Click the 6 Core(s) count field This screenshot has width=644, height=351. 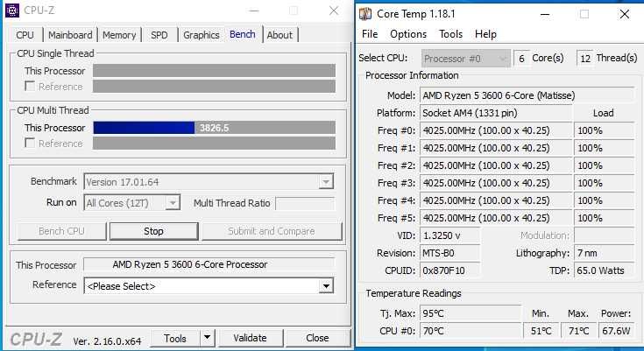521,59
